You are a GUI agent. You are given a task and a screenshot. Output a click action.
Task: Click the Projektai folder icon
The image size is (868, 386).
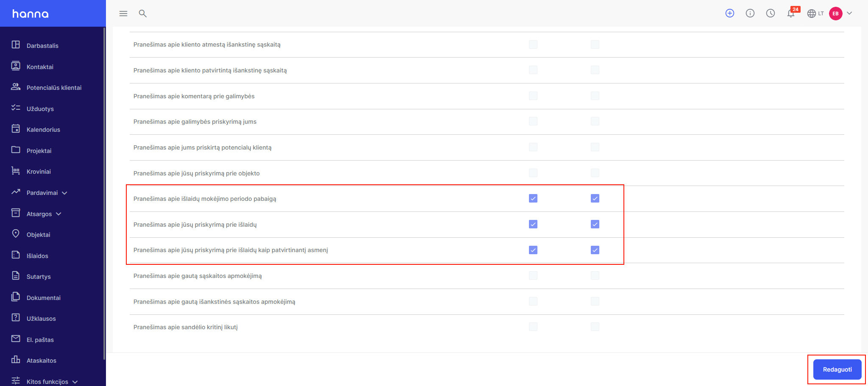point(16,150)
